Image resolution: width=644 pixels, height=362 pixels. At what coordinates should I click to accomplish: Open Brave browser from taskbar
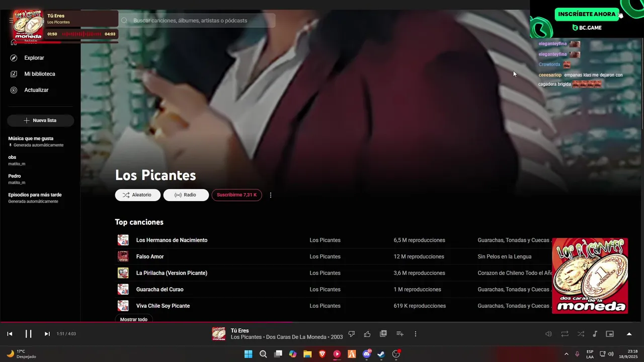(323, 354)
